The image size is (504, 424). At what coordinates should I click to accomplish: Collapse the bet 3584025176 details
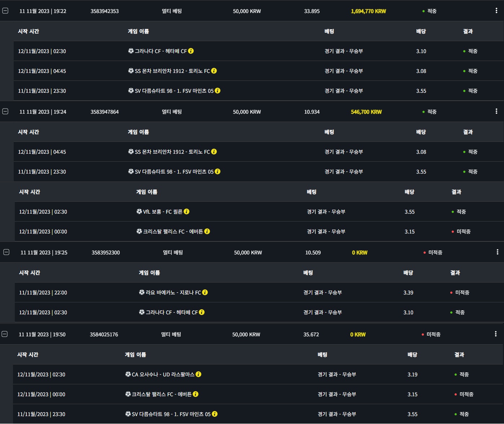[x=4, y=334]
